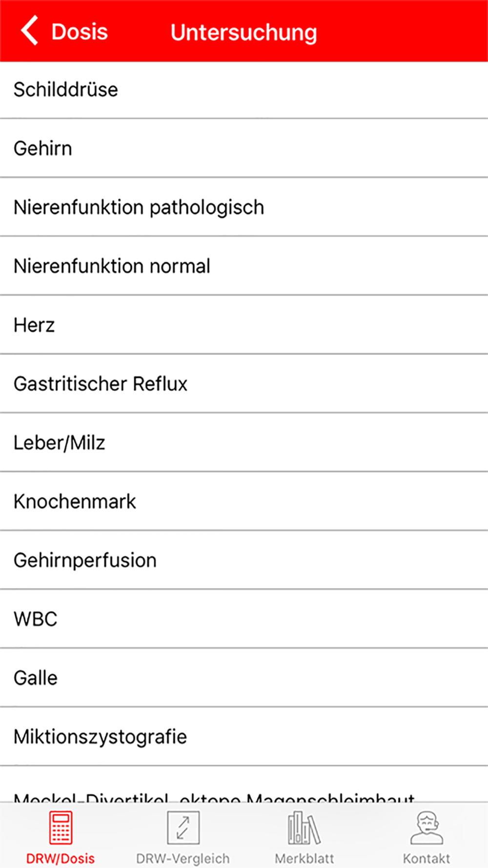The height and width of the screenshot is (868, 488).
Task: Select the Knochenmark examination
Action: tap(244, 501)
